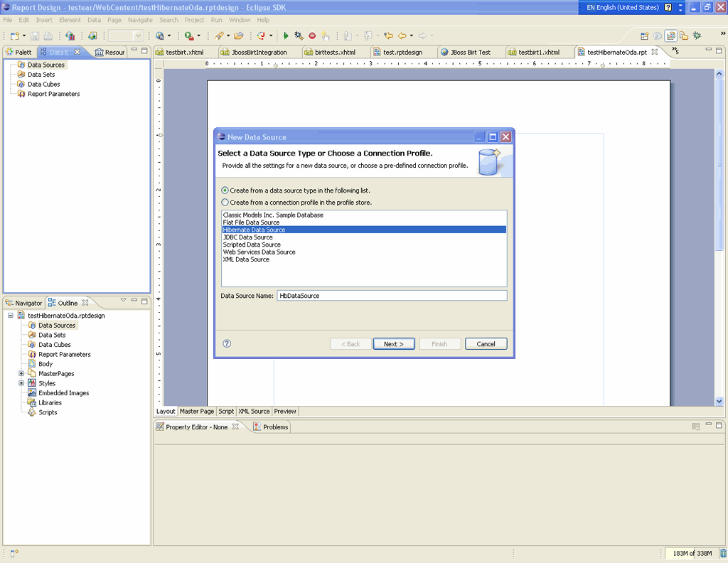This screenshot has height=563, width=728.
Task: Open the Debug perspective bug icon
Action: [x=697, y=36]
